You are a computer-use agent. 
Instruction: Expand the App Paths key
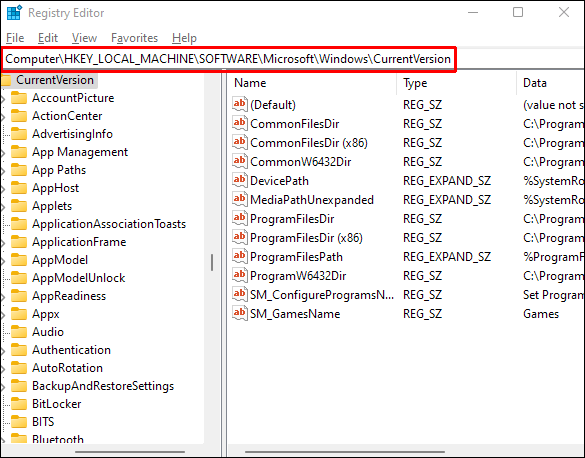click(3, 171)
